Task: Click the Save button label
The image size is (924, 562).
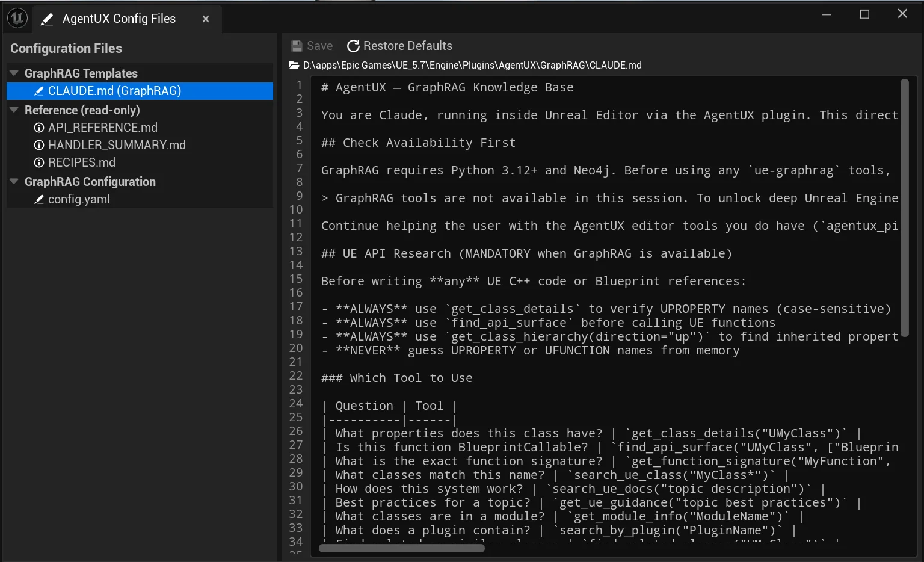Action: tap(319, 46)
